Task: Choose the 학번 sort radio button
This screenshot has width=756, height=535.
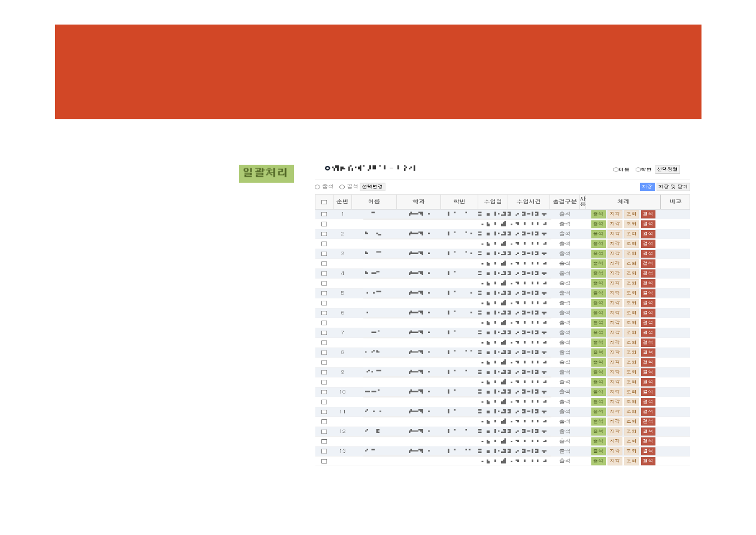Action: (x=638, y=170)
